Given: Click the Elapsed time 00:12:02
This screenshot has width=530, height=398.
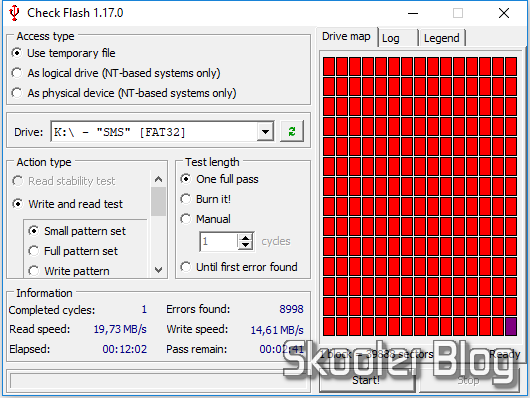Looking at the screenshot, I should pyautogui.click(x=125, y=349).
